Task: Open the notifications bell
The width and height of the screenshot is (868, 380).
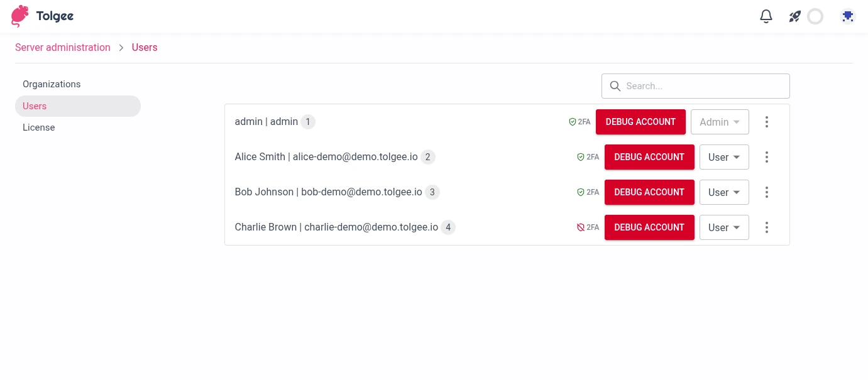Action: [x=766, y=16]
